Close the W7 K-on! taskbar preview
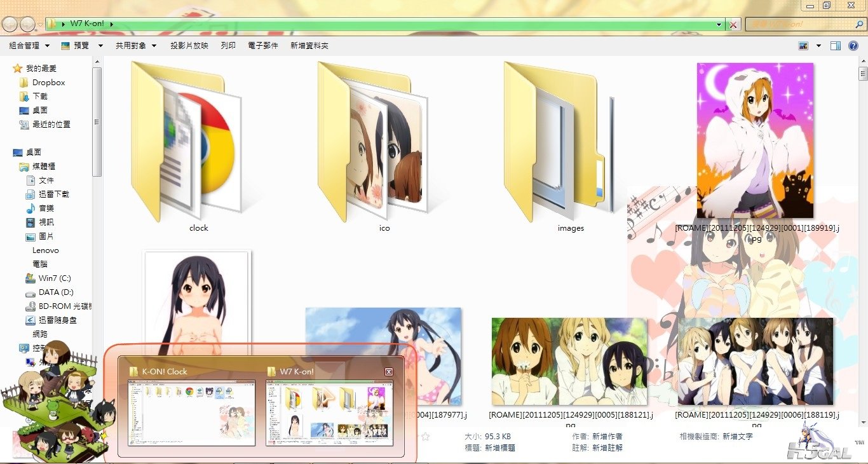 (389, 372)
